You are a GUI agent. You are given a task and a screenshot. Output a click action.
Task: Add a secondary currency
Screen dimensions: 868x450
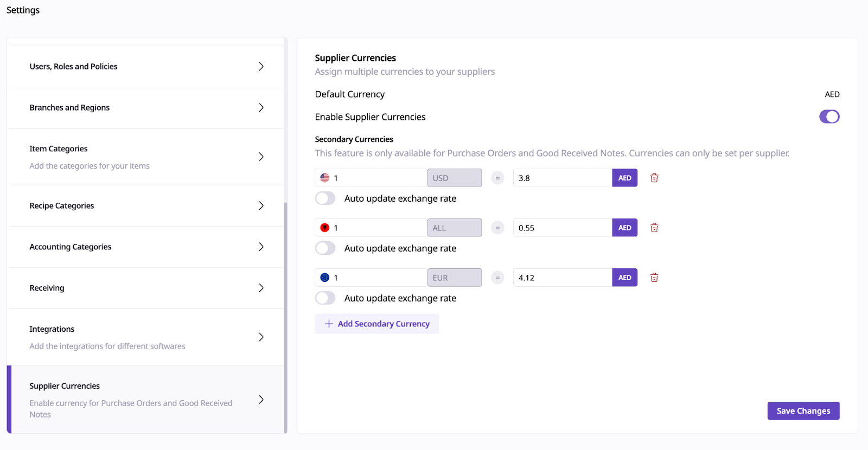(377, 324)
